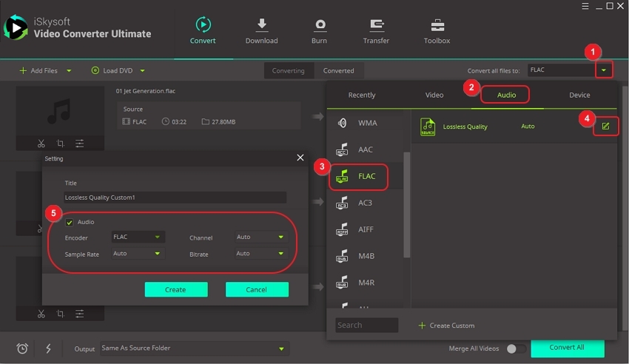Expand the Convert all files to dropdown
The image size is (629, 364).
(x=605, y=70)
